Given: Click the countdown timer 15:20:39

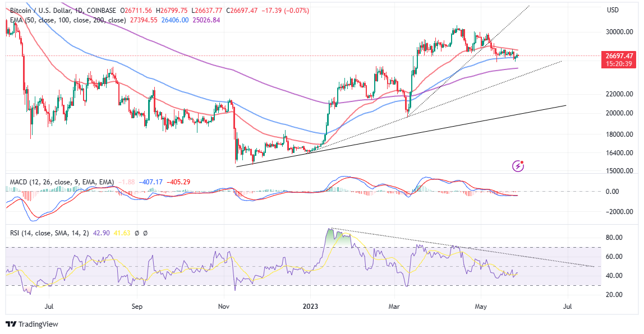Looking at the screenshot, I should click(x=619, y=64).
